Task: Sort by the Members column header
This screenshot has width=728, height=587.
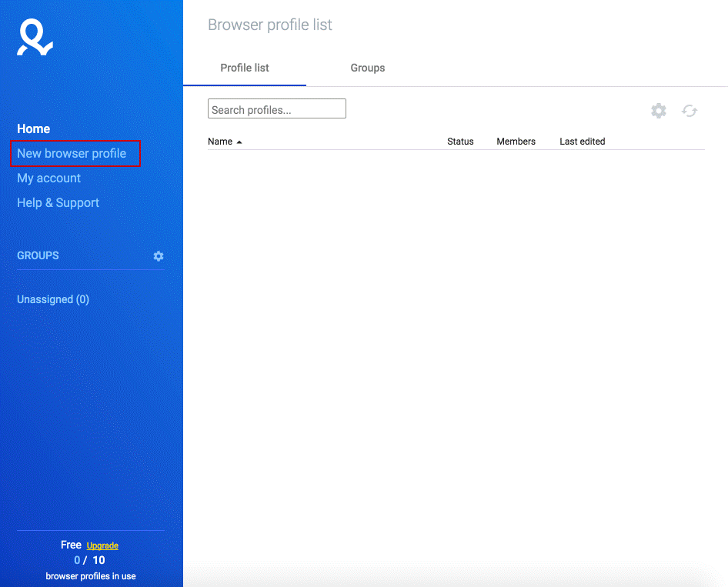Action: coord(516,142)
